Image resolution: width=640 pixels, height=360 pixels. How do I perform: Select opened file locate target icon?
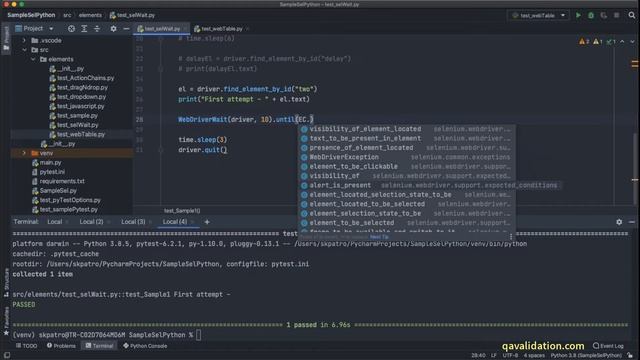click(71, 29)
